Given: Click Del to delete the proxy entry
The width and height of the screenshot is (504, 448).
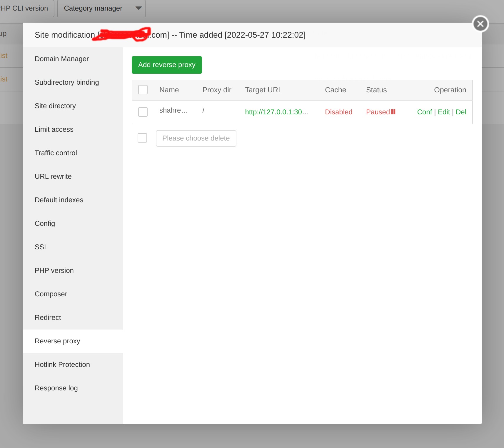Looking at the screenshot, I should click(461, 112).
